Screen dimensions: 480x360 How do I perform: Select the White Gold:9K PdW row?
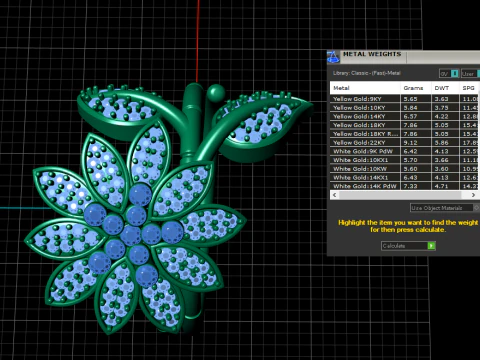(x=405, y=151)
